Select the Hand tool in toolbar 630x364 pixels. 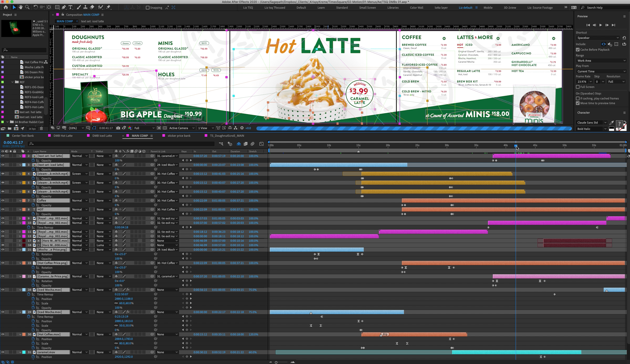click(21, 7)
